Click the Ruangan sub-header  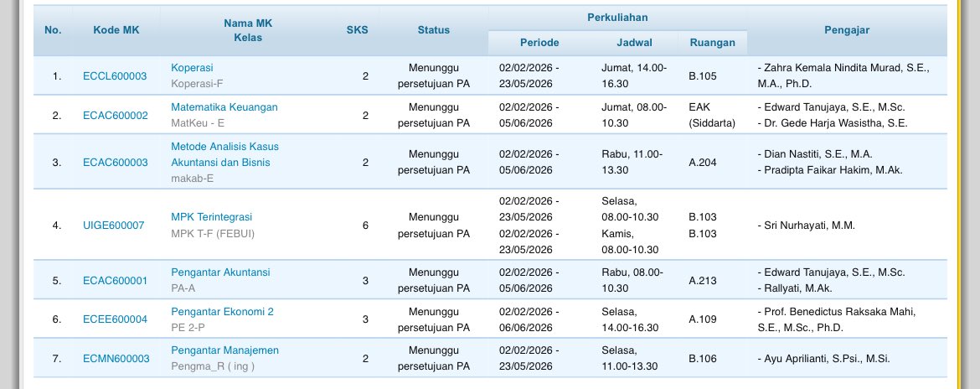point(713,43)
